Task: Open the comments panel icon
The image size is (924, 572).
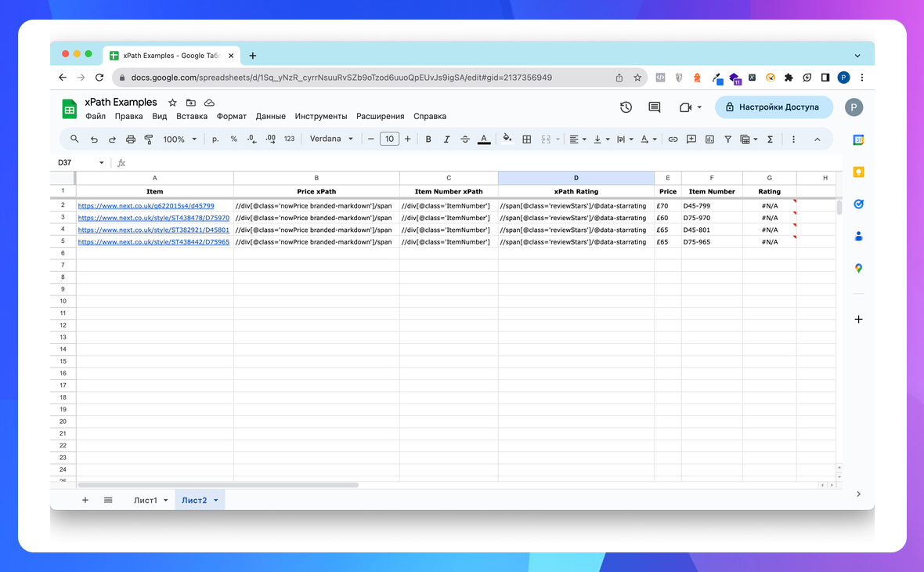Action: [x=655, y=107]
